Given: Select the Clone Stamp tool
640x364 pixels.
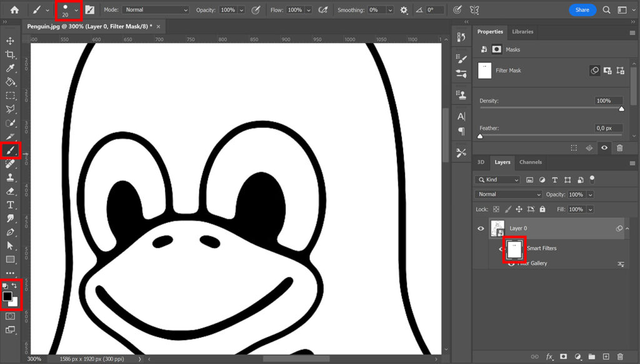Looking at the screenshot, I should pyautogui.click(x=10, y=178).
